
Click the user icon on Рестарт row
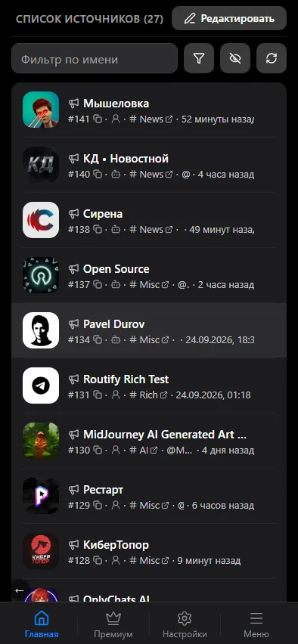(x=116, y=505)
